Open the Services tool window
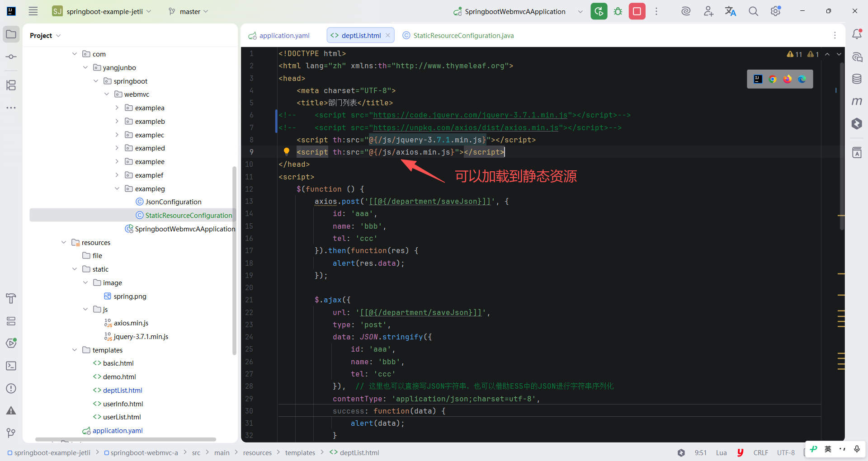This screenshot has width=868, height=461. point(11,321)
